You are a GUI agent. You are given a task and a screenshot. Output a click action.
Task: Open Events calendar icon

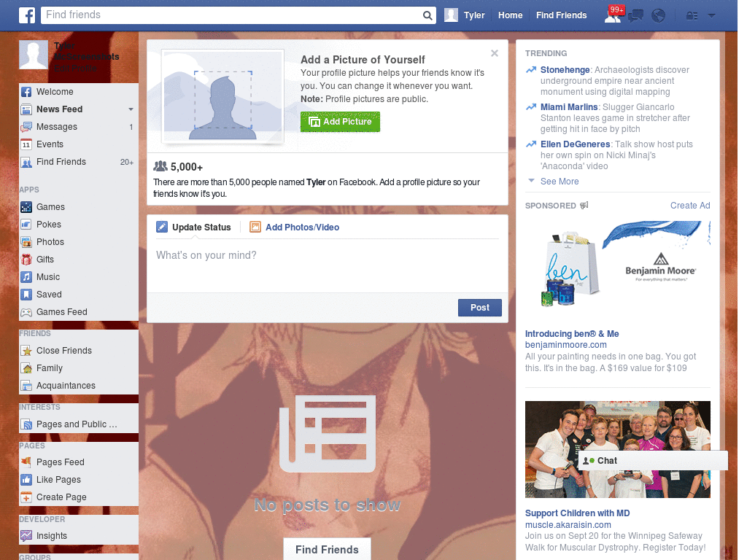click(26, 144)
